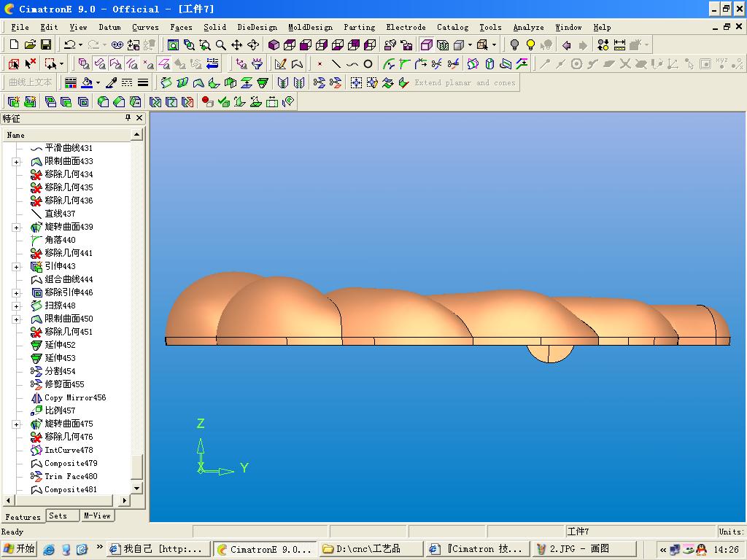Screen dimensions: 747x560
Task: Expand the 限制曲面433 tree node
Action: 16,162
